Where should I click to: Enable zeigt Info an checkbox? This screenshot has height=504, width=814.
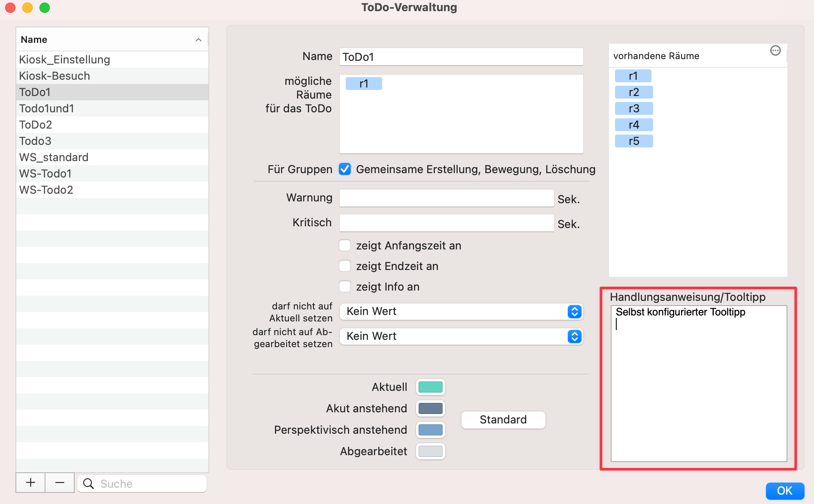345,286
